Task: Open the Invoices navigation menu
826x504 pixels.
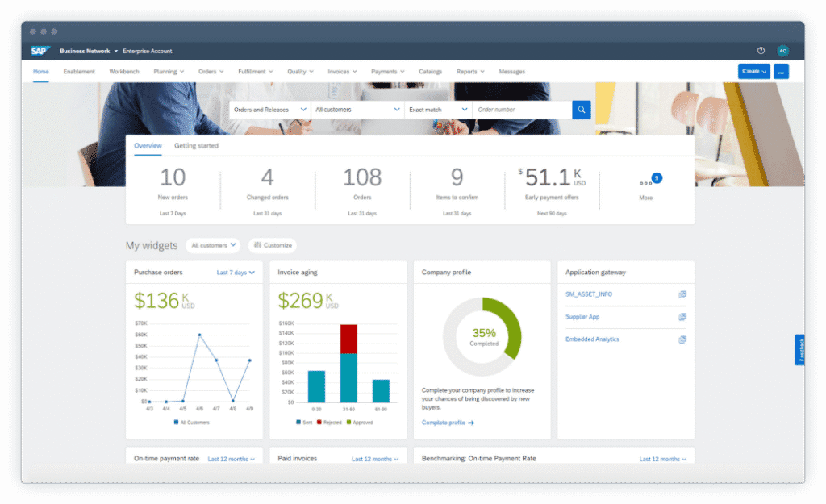Action: tap(342, 72)
